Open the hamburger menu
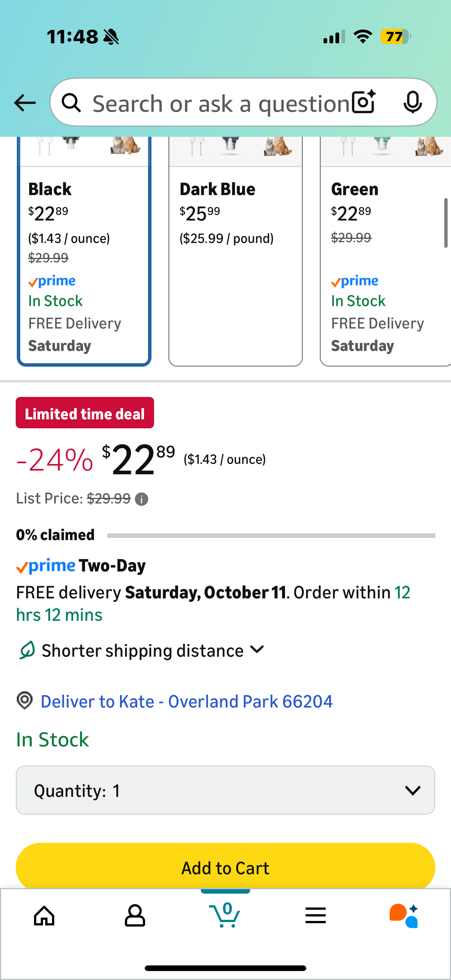The width and height of the screenshot is (451, 980). [316, 915]
